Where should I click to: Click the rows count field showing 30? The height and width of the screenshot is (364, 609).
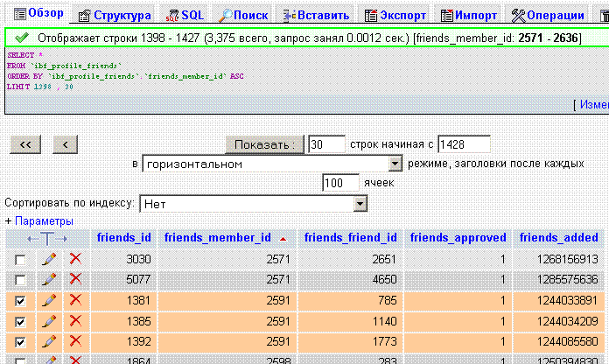(326, 144)
